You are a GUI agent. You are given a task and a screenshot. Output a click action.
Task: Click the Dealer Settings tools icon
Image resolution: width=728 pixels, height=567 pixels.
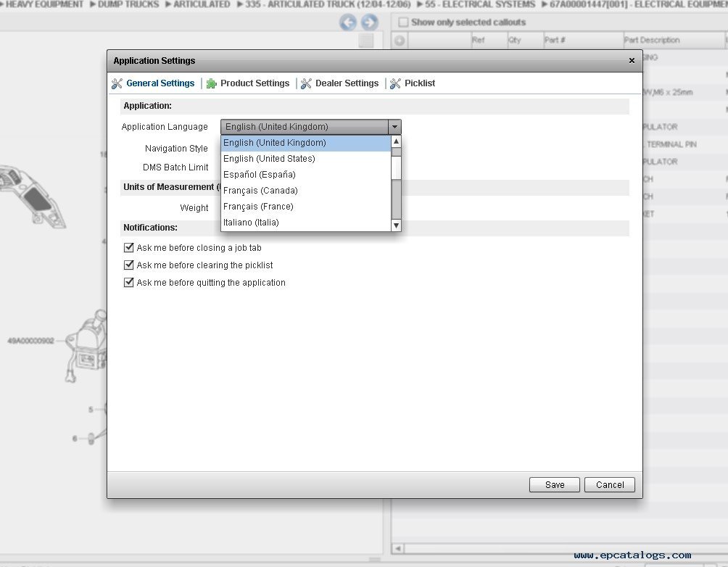[307, 83]
